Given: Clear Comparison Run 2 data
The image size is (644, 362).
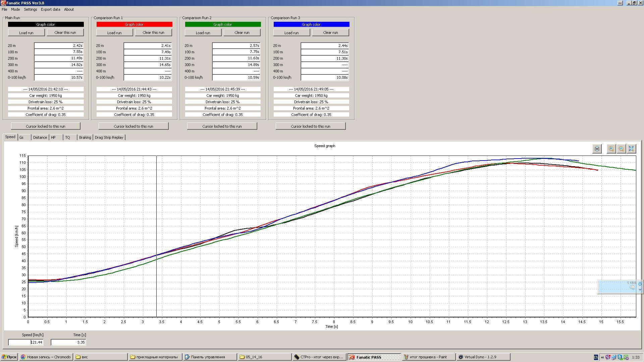Looking at the screenshot, I should click(242, 33).
